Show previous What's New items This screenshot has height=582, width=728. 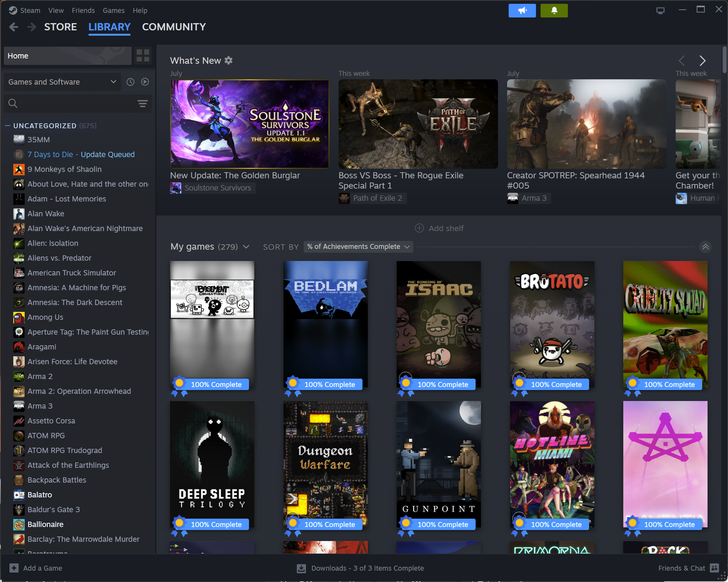[x=682, y=61]
